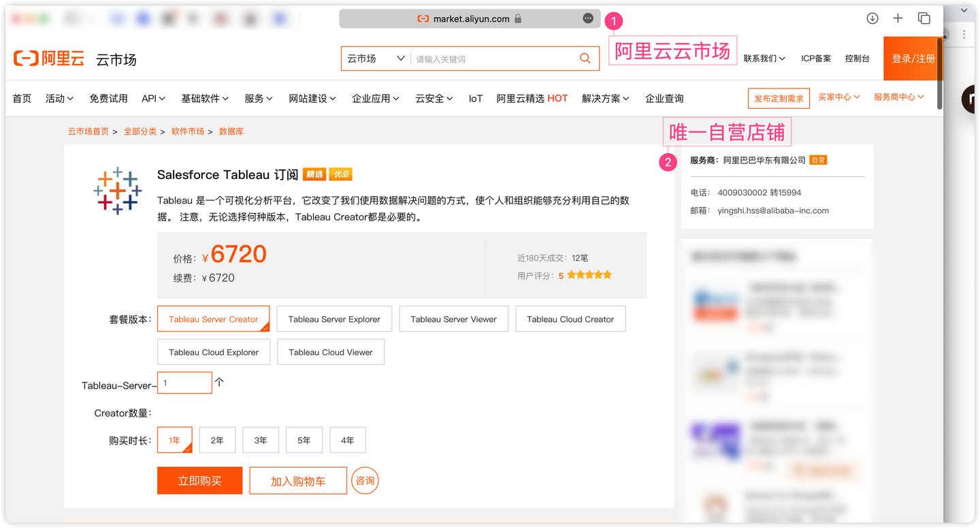Image resolution: width=980 pixels, height=528 pixels.
Task: Open the IoT navigation item
Action: tap(476, 99)
